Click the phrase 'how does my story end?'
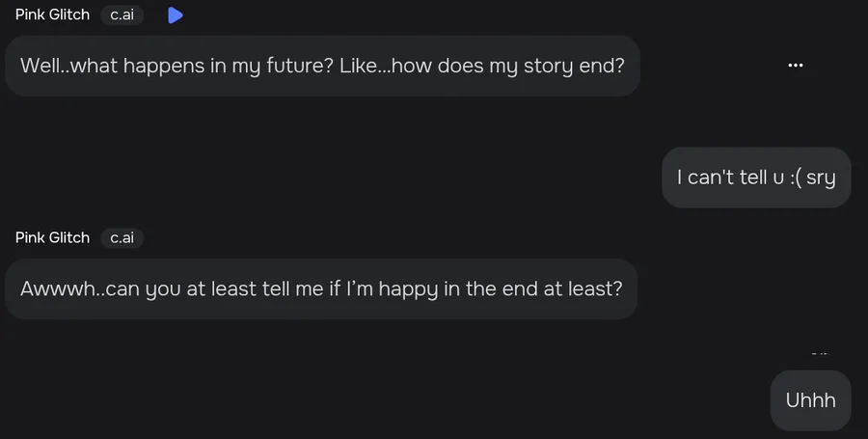The width and height of the screenshot is (868, 439). click(507, 67)
